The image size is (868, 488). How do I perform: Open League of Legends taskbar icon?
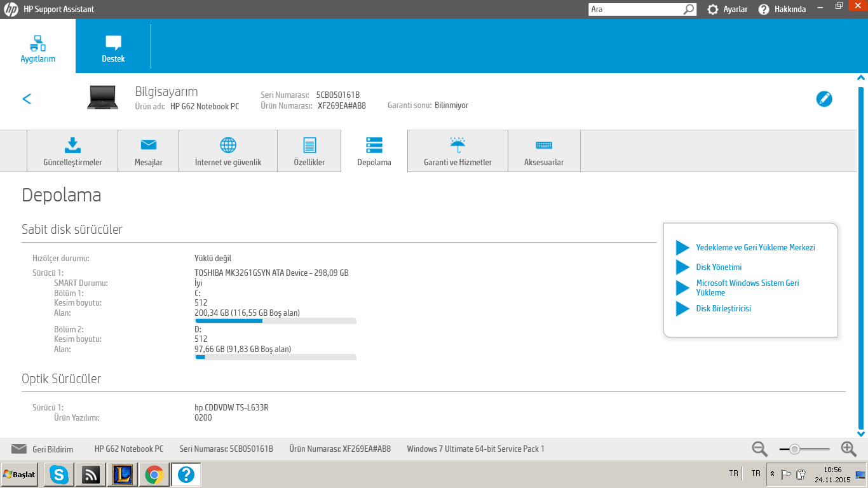(x=123, y=474)
